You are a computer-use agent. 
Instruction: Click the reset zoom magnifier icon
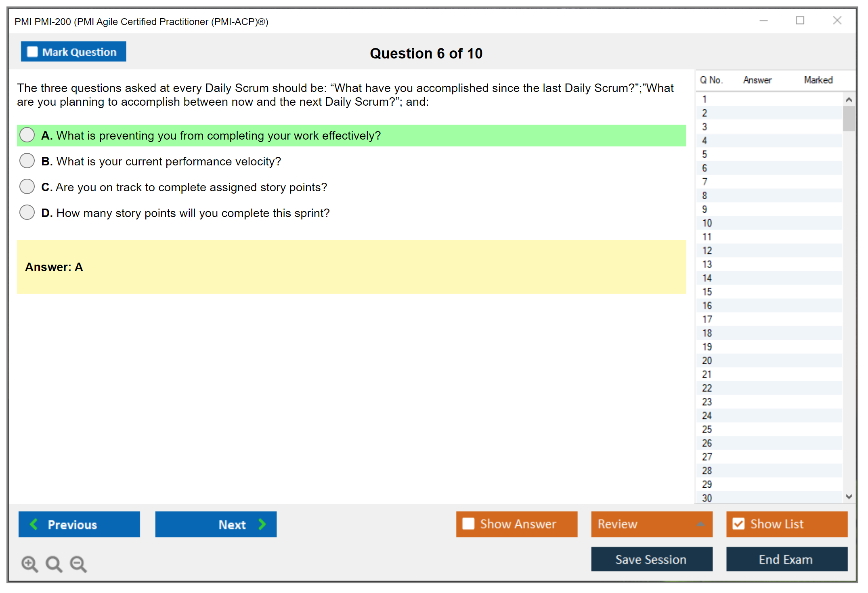(54, 564)
